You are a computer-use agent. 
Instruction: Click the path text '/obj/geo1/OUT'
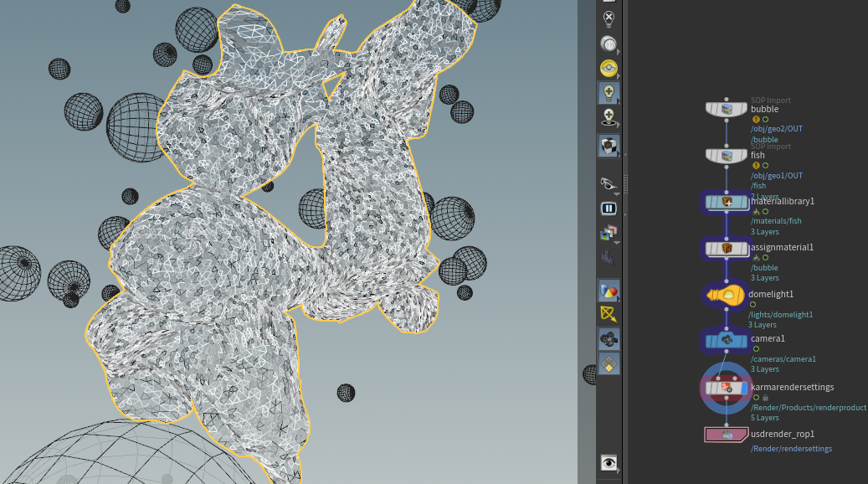tap(777, 176)
